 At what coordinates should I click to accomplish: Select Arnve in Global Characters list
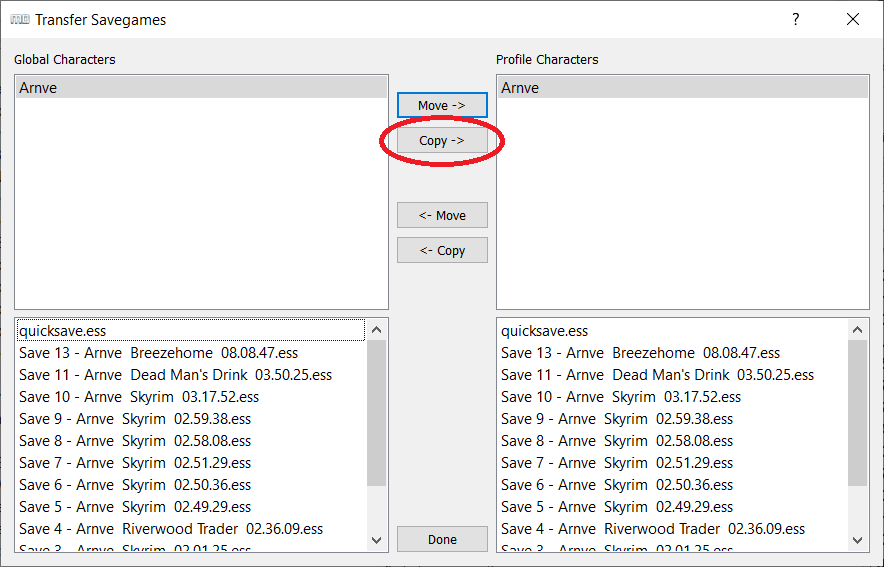[201, 88]
